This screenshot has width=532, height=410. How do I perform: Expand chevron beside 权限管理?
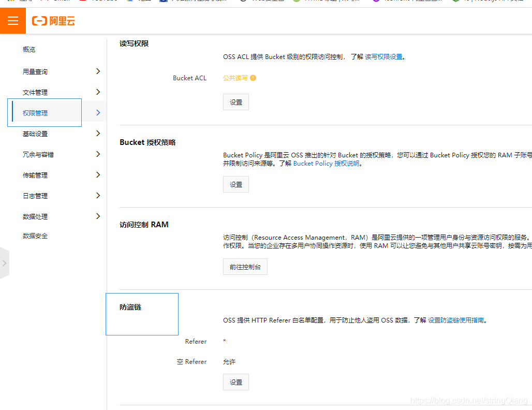pos(98,113)
